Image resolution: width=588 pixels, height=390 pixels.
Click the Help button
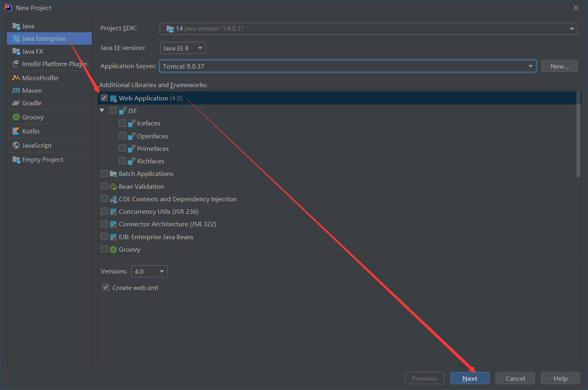click(561, 378)
